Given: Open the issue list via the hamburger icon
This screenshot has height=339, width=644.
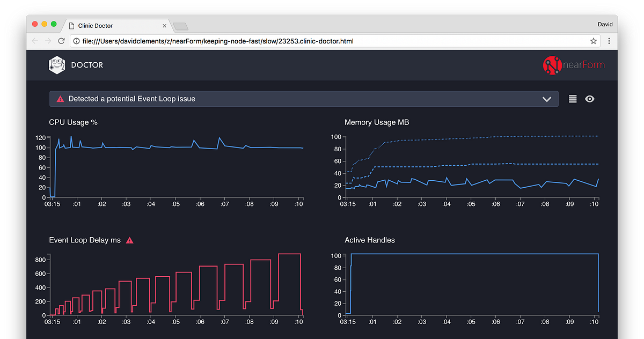Looking at the screenshot, I should pyautogui.click(x=572, y=99).
